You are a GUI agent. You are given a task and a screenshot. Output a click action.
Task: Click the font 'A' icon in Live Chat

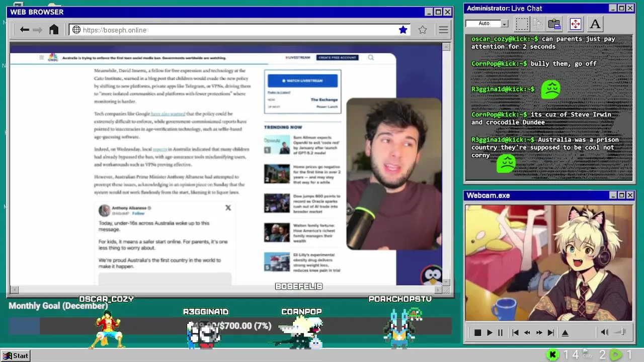[595, 24]
